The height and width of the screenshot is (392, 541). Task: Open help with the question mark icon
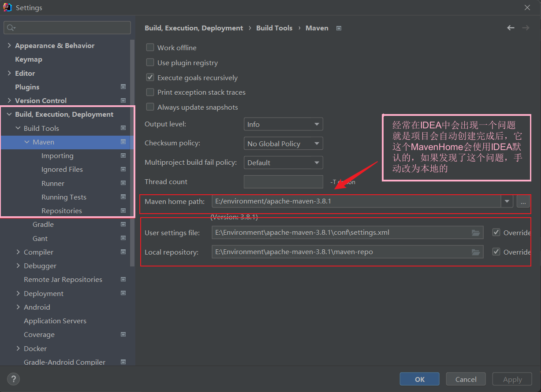coord(13,379)
